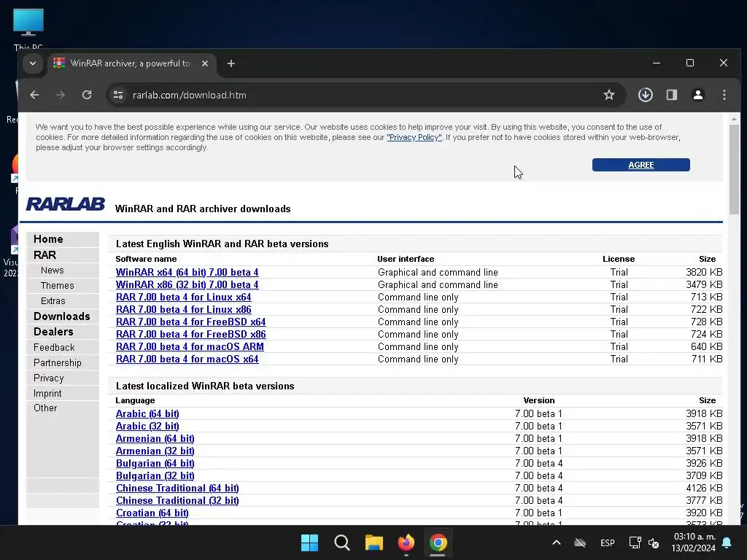Open Imprint in sidebar menu
Screen dimensions: 747x560
pos(47,393)
